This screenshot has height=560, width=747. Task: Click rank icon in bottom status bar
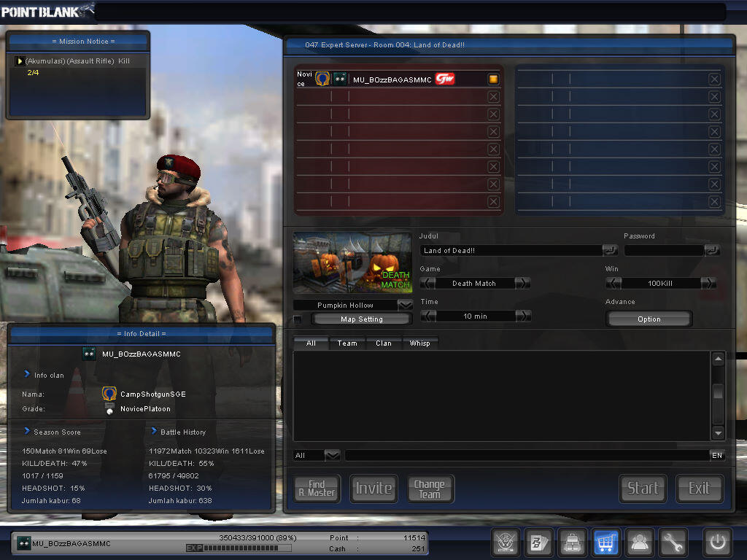click(24, 542)
